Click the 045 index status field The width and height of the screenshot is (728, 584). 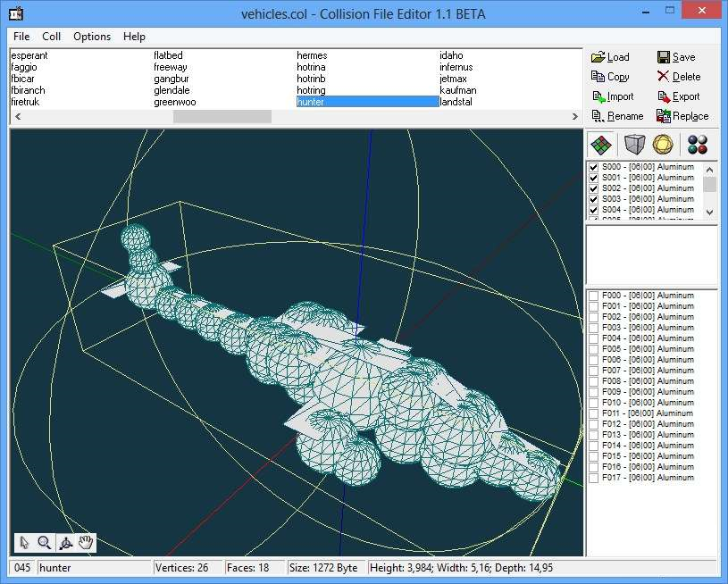coord(22,568)
